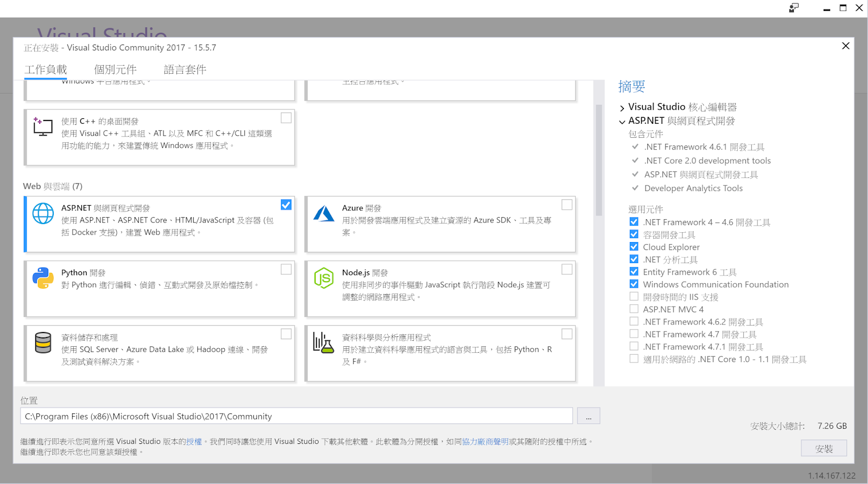
Task: Select the Node.js 開發 card title
Action: click(x=365, y=272)
